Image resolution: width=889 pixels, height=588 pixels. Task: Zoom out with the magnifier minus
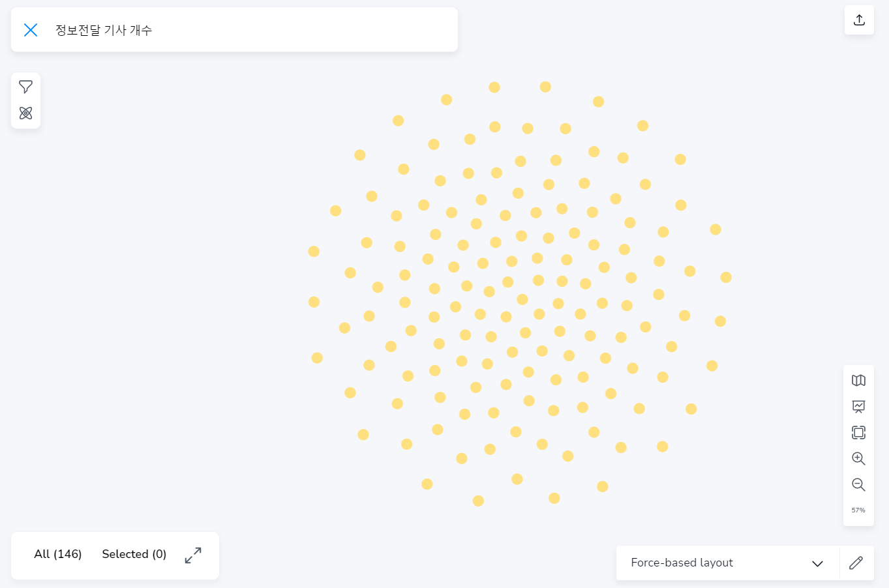pos(858,484)
